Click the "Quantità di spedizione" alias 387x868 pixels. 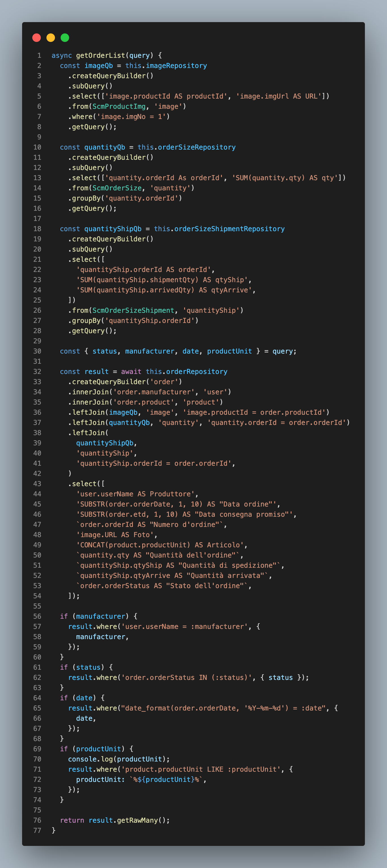(x=227, y=565)
